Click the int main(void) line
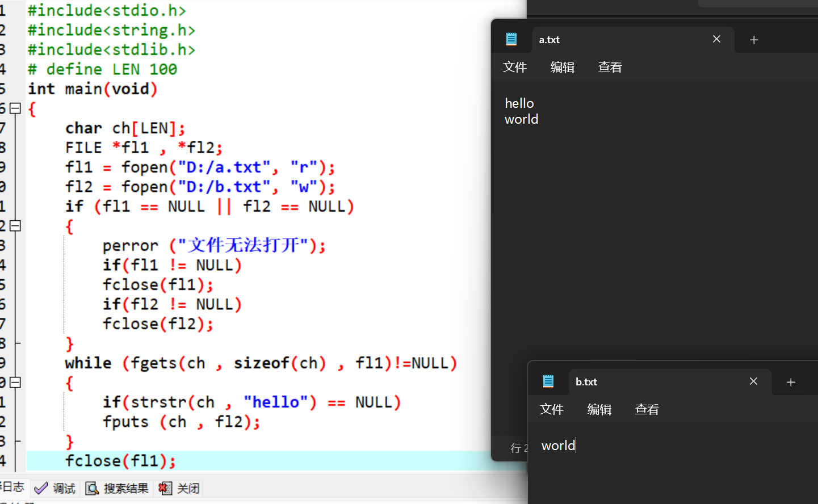818x504 pixels. click(93, 89)
